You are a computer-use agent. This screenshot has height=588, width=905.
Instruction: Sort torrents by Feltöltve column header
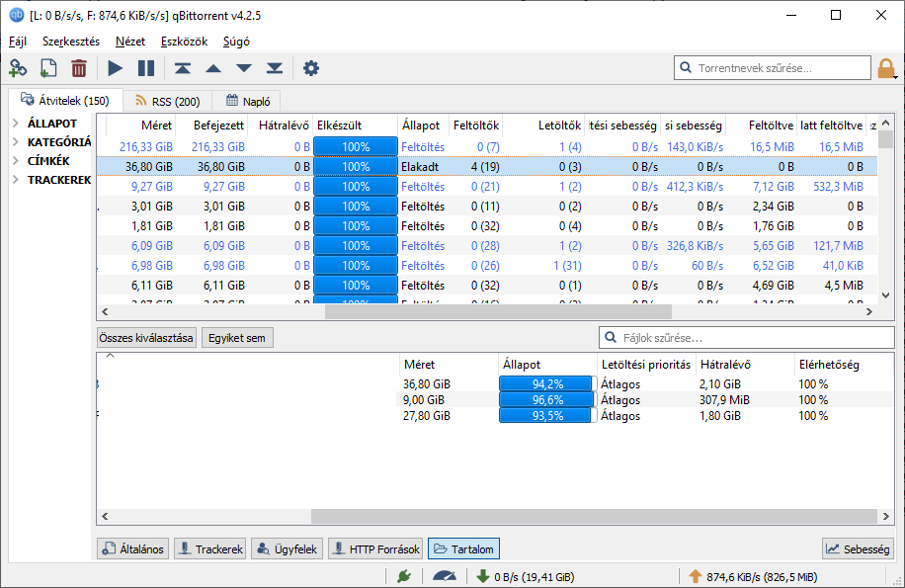coord(762,126)
